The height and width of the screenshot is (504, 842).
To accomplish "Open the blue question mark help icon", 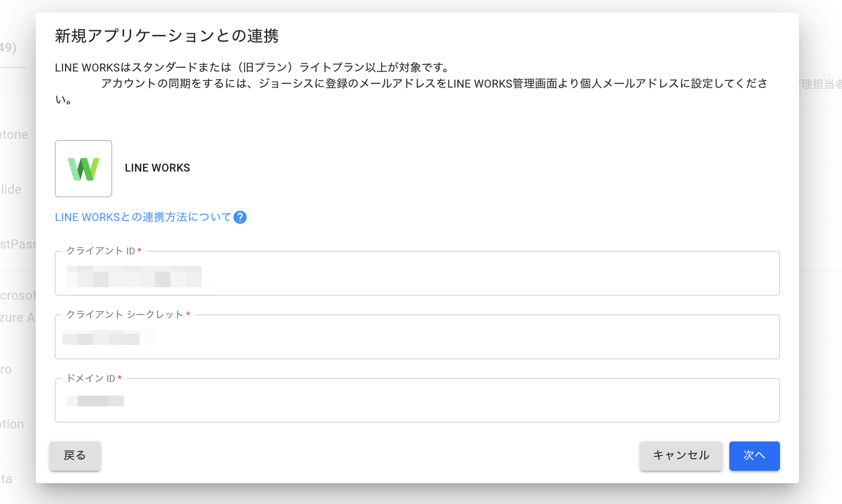I will point(240,217).
